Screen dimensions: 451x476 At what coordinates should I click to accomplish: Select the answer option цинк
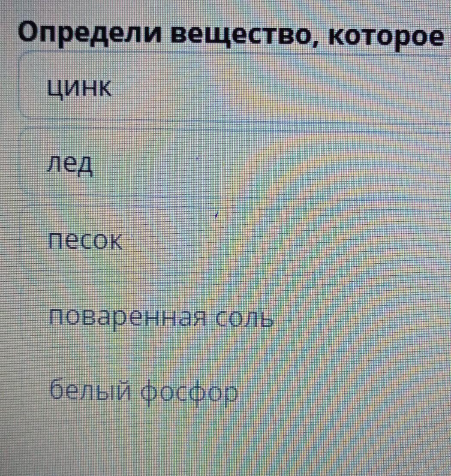point(235,86)
